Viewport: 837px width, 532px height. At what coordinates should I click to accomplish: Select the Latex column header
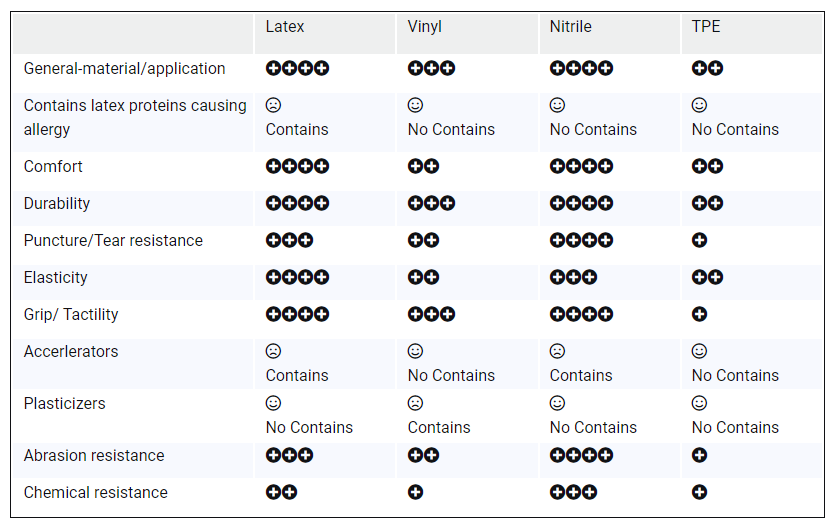[x=285, y=27]
